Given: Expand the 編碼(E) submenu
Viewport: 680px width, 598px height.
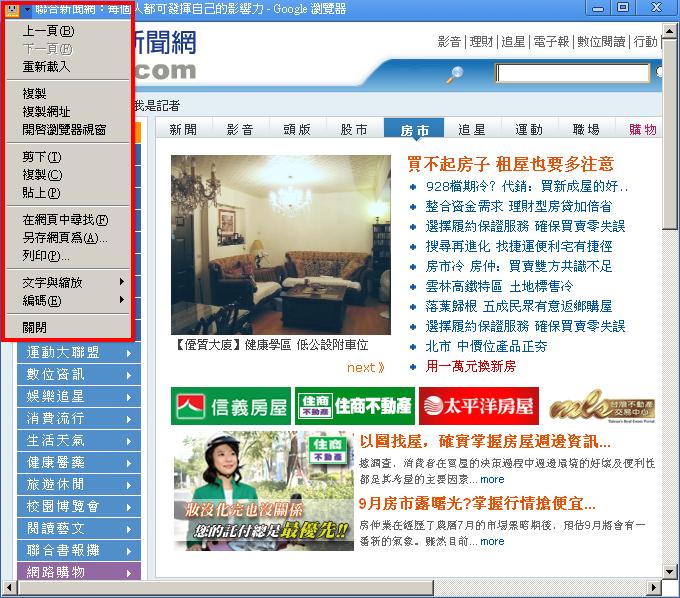Looking at the screenshot, I should (68, 301).
